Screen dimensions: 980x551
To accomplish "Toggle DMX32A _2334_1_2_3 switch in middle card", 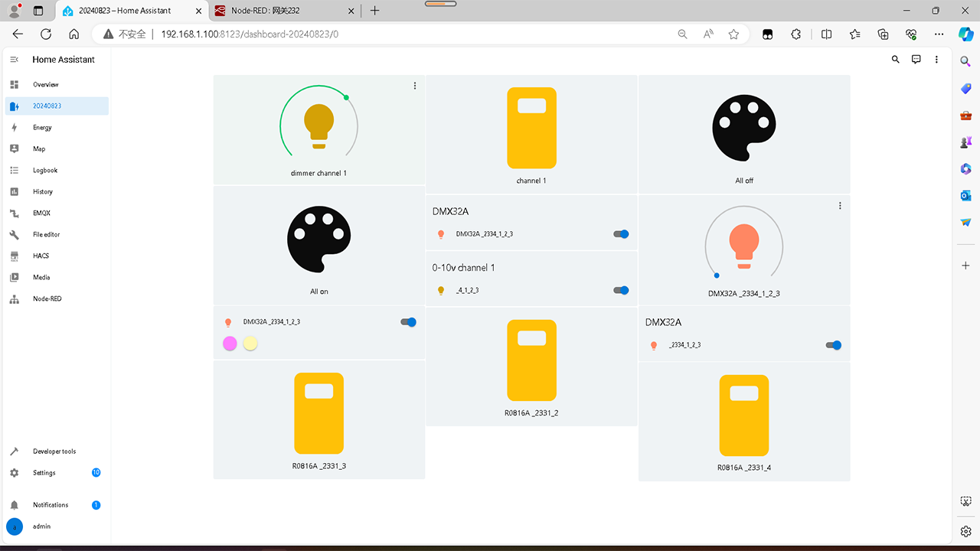I will point(621,234).
